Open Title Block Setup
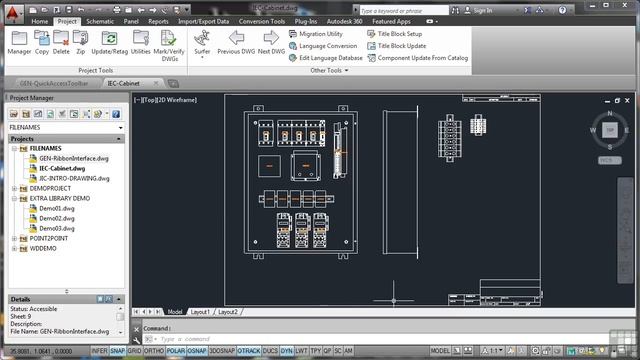 (395, 34)
